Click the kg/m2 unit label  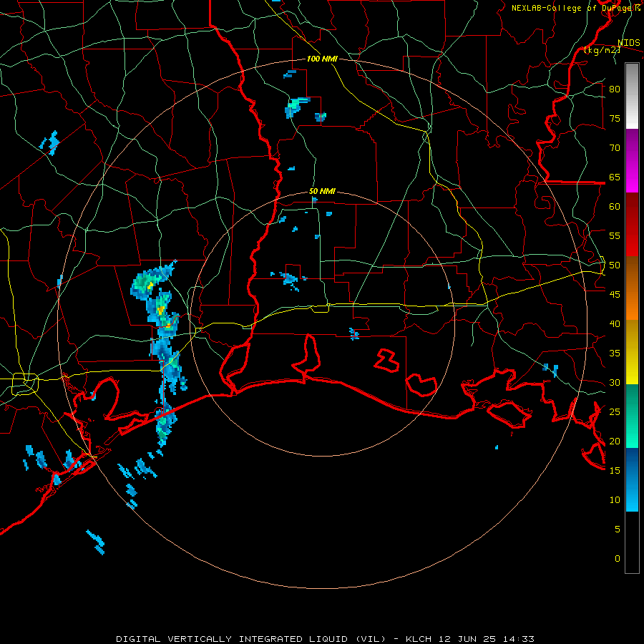click(602, 50)
